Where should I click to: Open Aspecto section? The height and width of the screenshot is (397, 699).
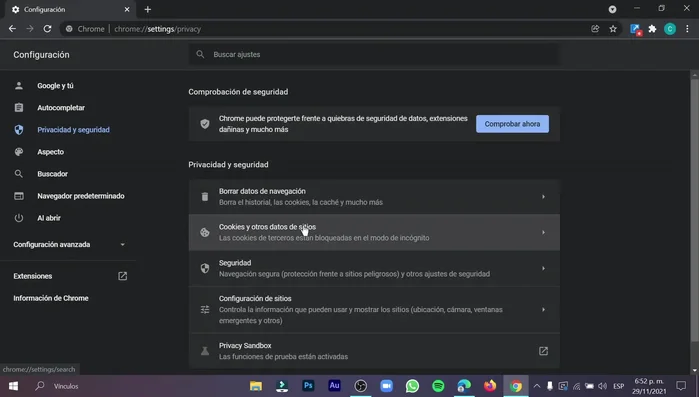pos(50,152)
